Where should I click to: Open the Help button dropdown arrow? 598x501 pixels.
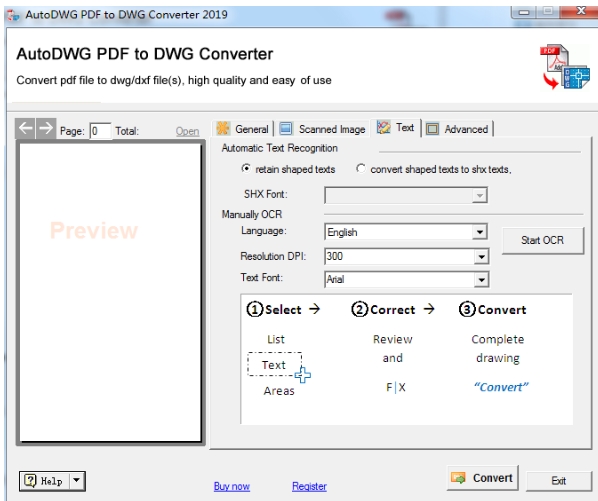[x=77, y=480]
